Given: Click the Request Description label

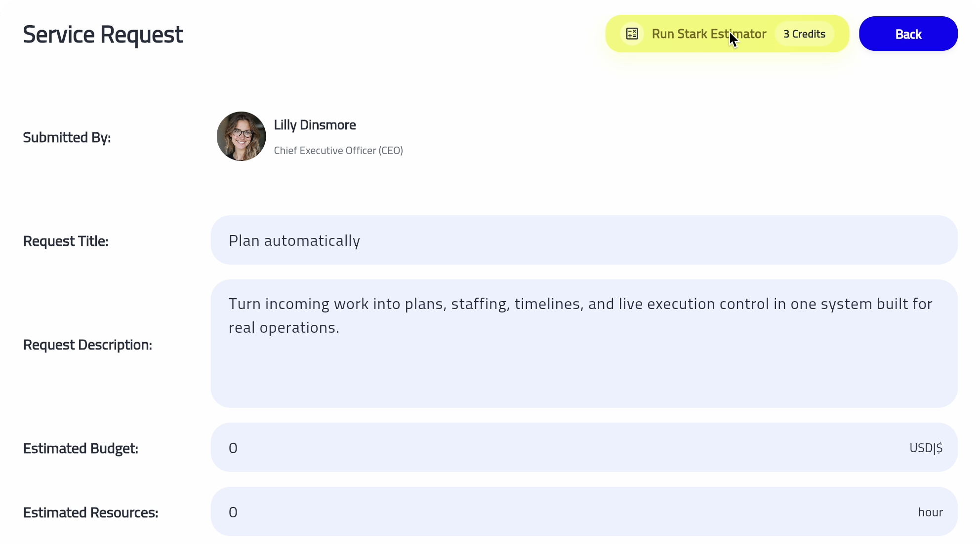Looking at the screenshot, I should (87, 345).
